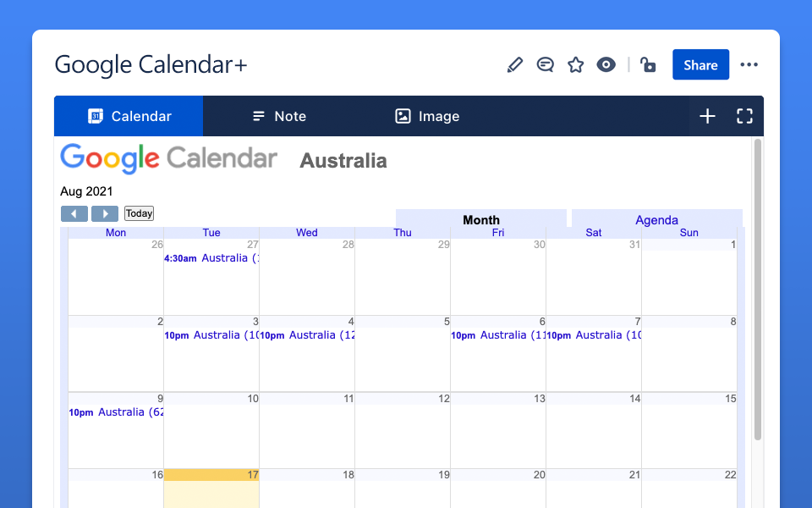Click day number 5 cell
Viewport: 812px width, 508px height.
tap(403, 354)
